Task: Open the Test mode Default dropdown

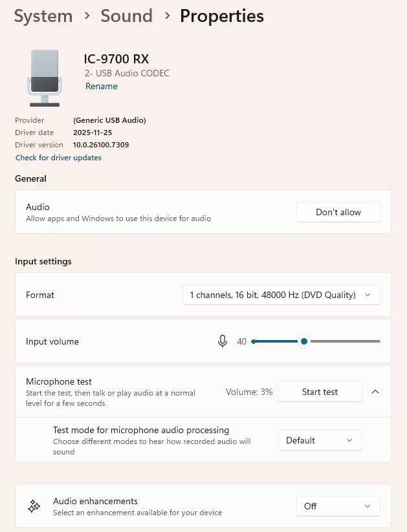Action: pyautogui.click(x=320, y=440)
